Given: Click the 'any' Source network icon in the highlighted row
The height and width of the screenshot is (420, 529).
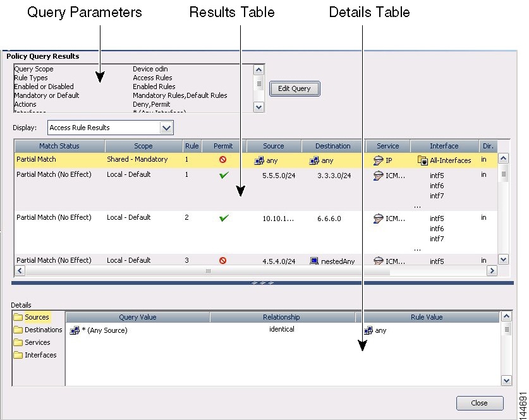Looking at the screenshot, I should pos(259,160).
